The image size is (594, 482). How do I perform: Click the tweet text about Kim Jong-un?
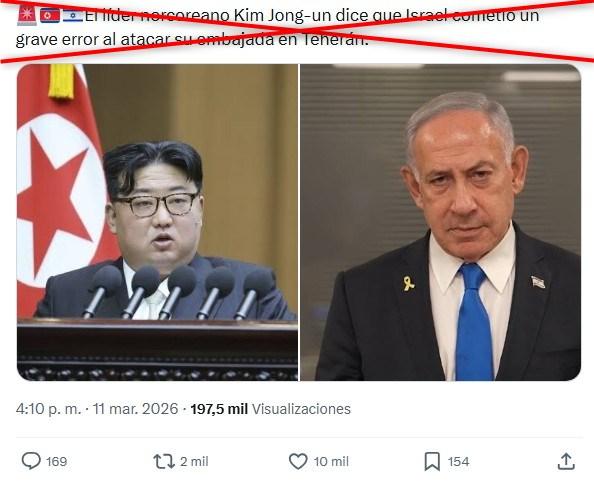277,27
